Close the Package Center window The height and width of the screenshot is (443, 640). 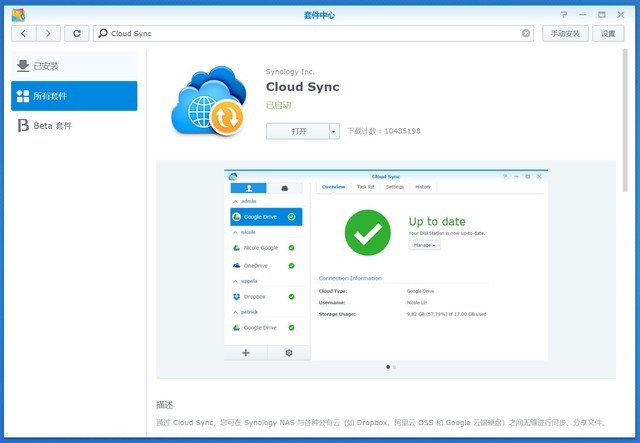pos(621,15)
